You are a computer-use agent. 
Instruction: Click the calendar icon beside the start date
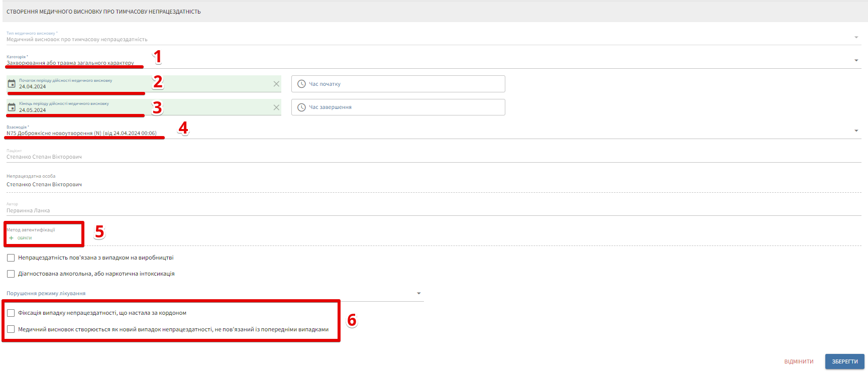tap(12, 84)
